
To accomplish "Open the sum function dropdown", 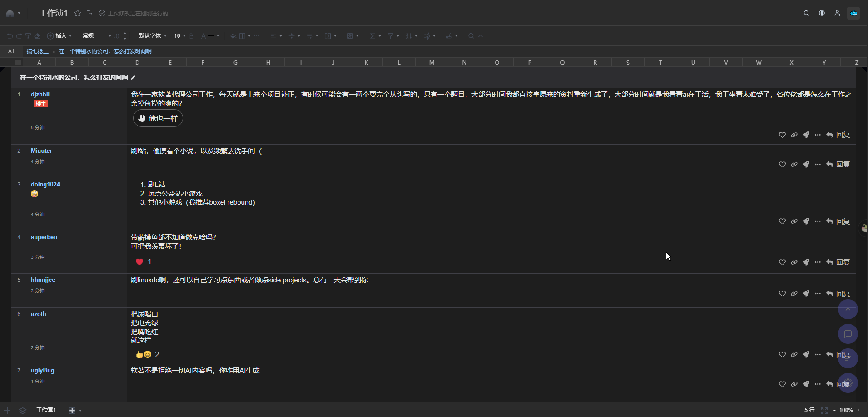I will 375,36.
